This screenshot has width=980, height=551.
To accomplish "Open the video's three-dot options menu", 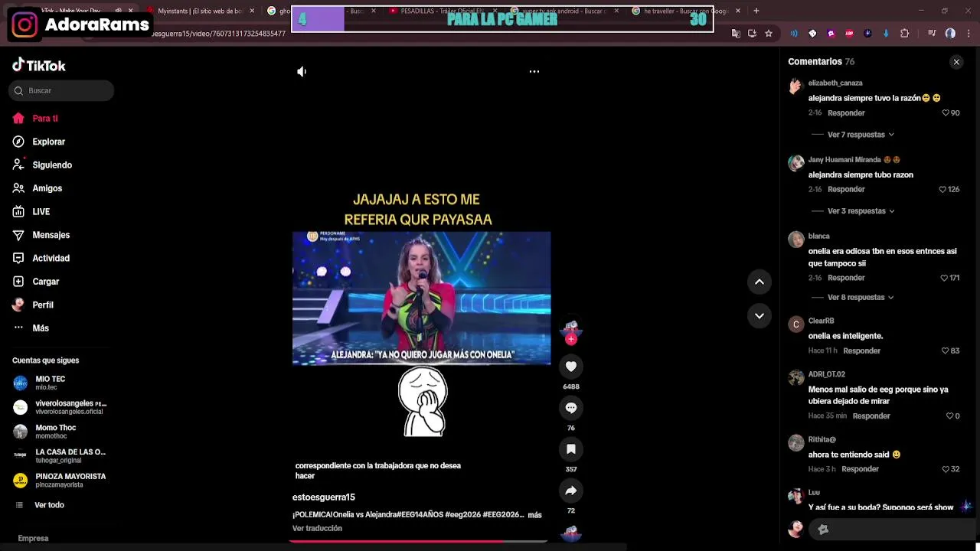I will [534, 71].
